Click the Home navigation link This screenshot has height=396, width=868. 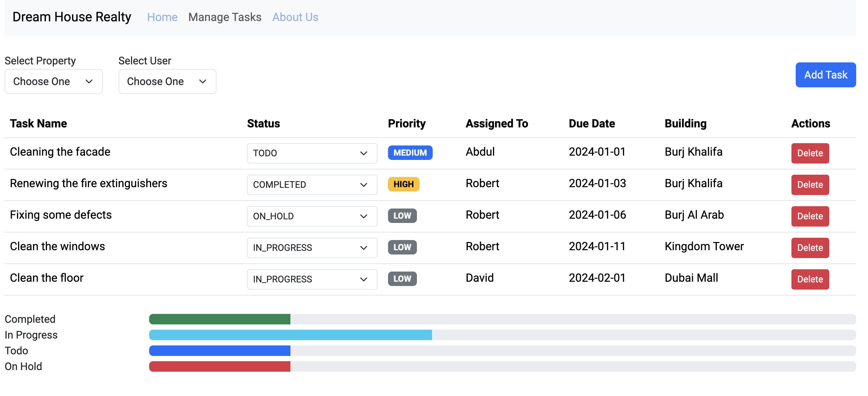click(162, 17)
